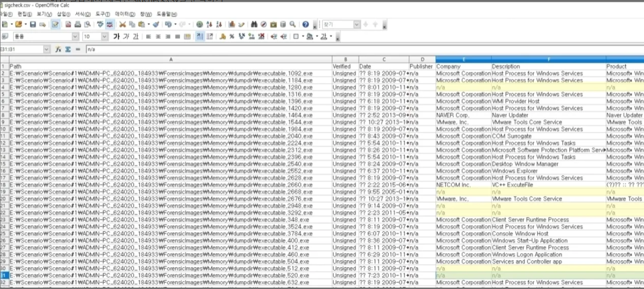Expand the Undo history dropdown arrow
The height and width of the screenshot is (289, 644).
(175, 24)
